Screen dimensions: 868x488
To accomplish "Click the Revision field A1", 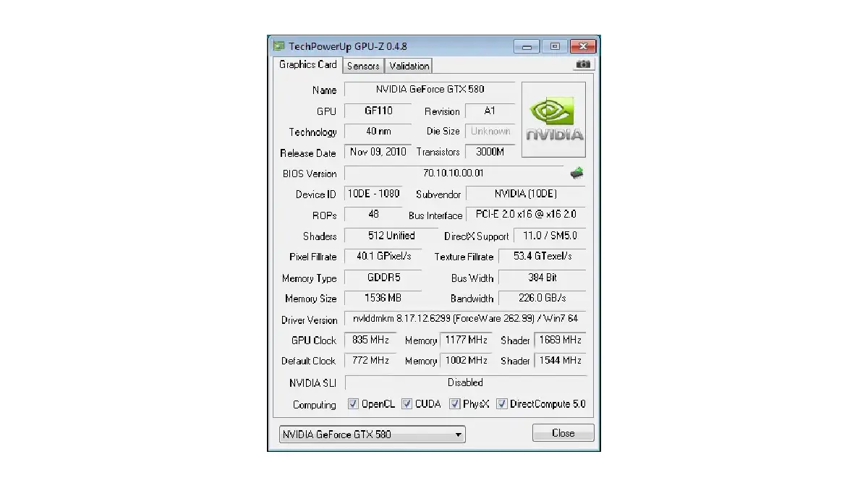I will [490, 111].
